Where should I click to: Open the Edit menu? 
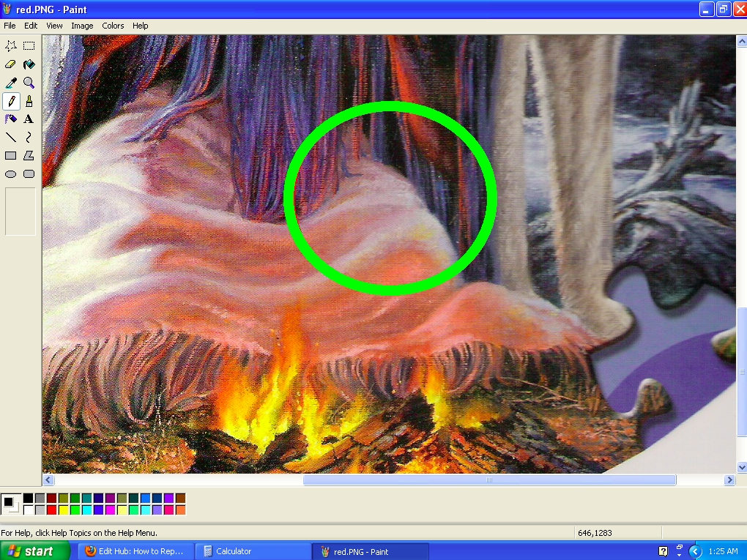(31, 26)
